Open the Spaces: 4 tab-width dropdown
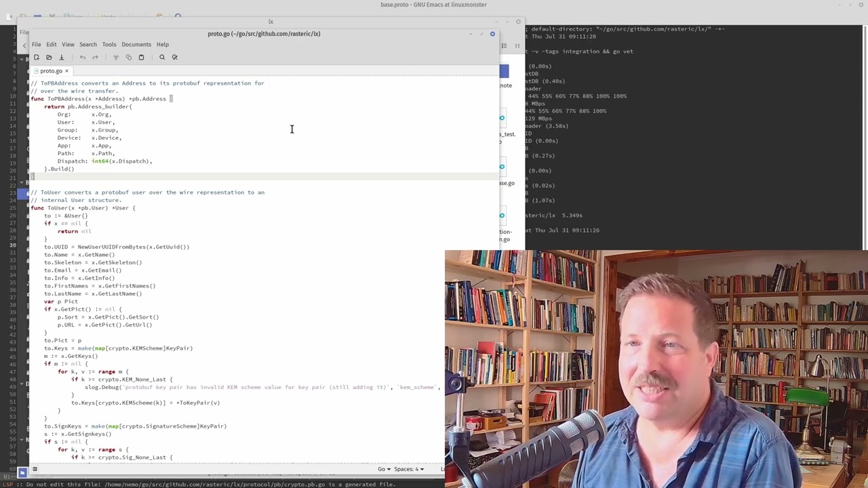Image resolution: width=868 pixels, height=488 pixels. [409, 469]
